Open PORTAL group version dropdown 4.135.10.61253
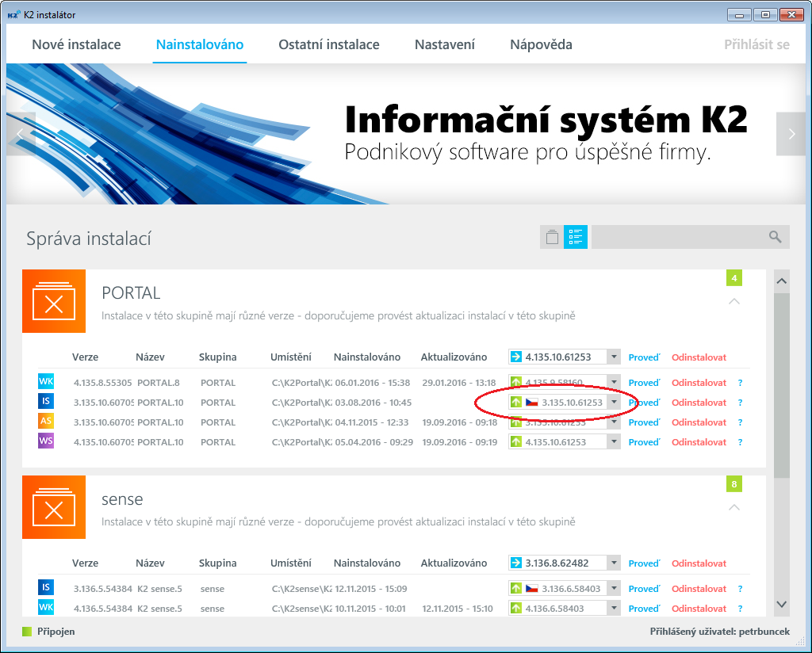The width and height of the screenshot is (812, 653). [x=614, y=357]
